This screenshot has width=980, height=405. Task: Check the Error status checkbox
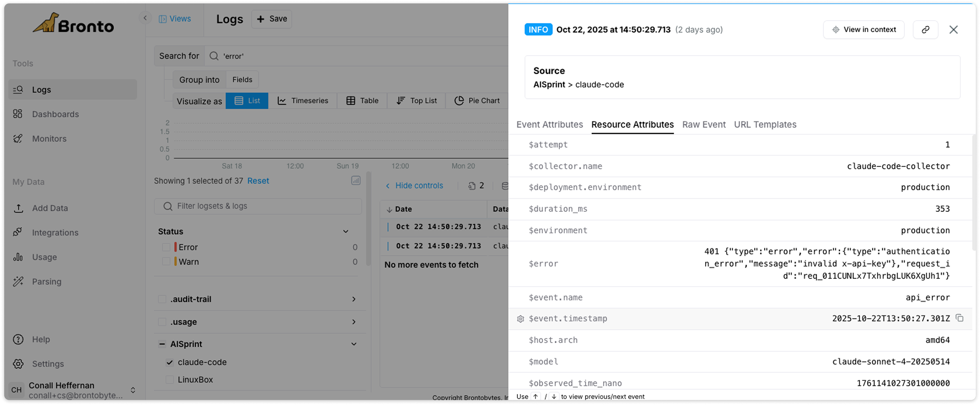pos(166,247)
